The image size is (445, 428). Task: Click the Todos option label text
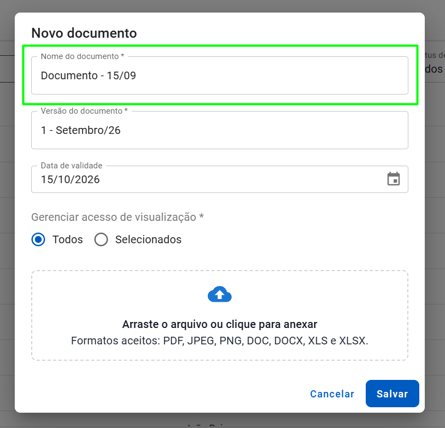pos(68,239)
